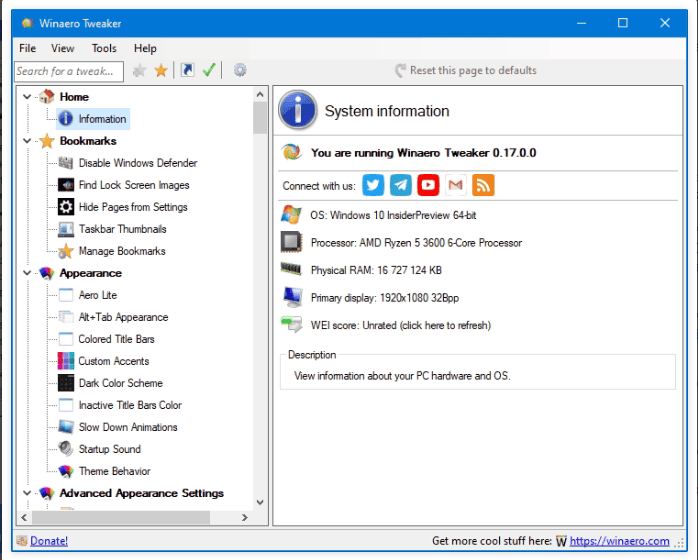Click the Taskbar Thumbnails icon
Viewport: 698px width, 560px height.
click(x=66, y=229)
